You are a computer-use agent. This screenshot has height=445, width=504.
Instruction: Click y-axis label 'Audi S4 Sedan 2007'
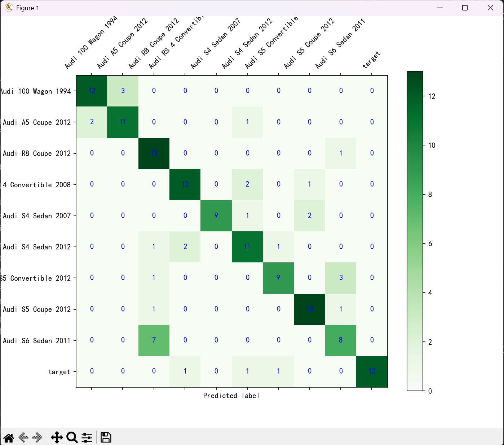[x=37, y=216]
